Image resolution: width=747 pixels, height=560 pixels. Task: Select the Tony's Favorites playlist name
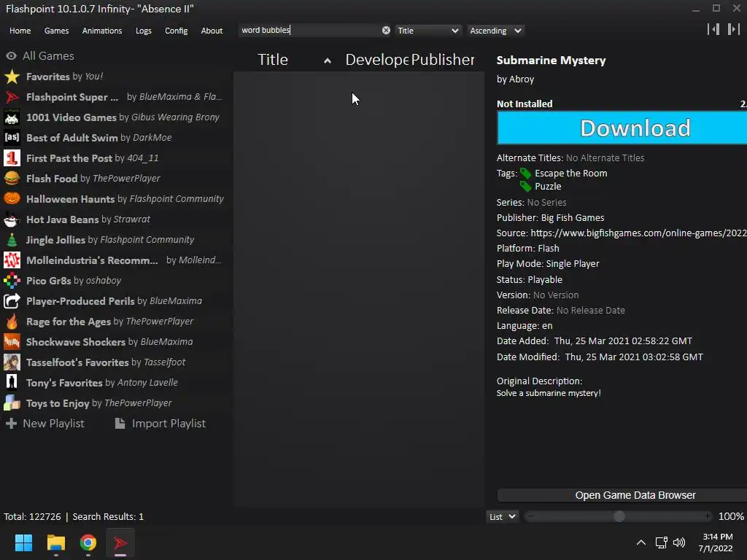64,383
